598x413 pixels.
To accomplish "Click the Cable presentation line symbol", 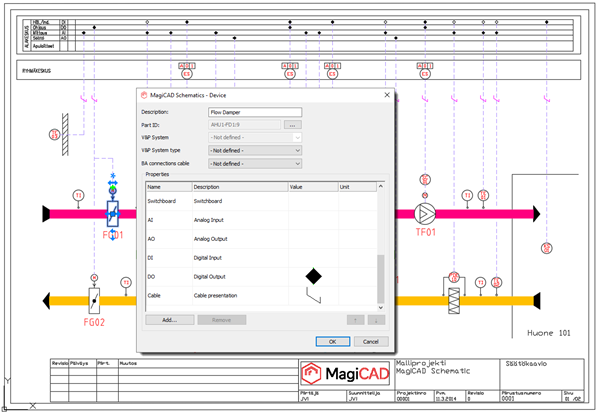I will (313, 295).
